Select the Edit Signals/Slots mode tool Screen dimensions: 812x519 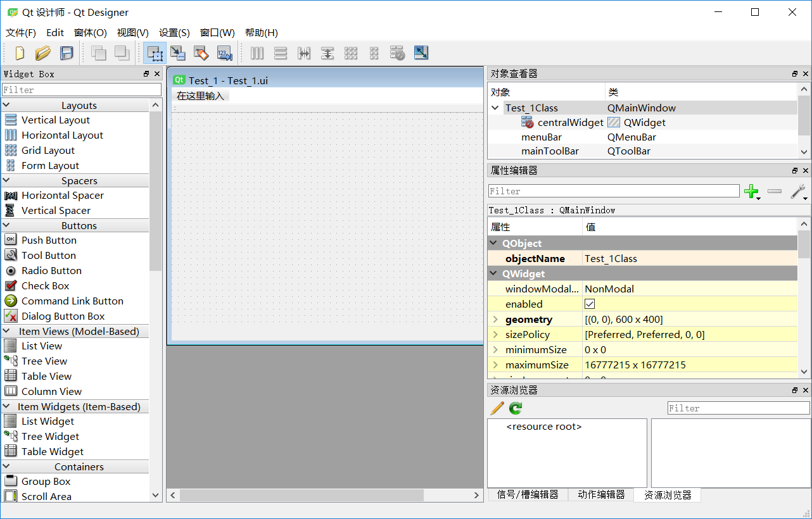tap(178, 53)
